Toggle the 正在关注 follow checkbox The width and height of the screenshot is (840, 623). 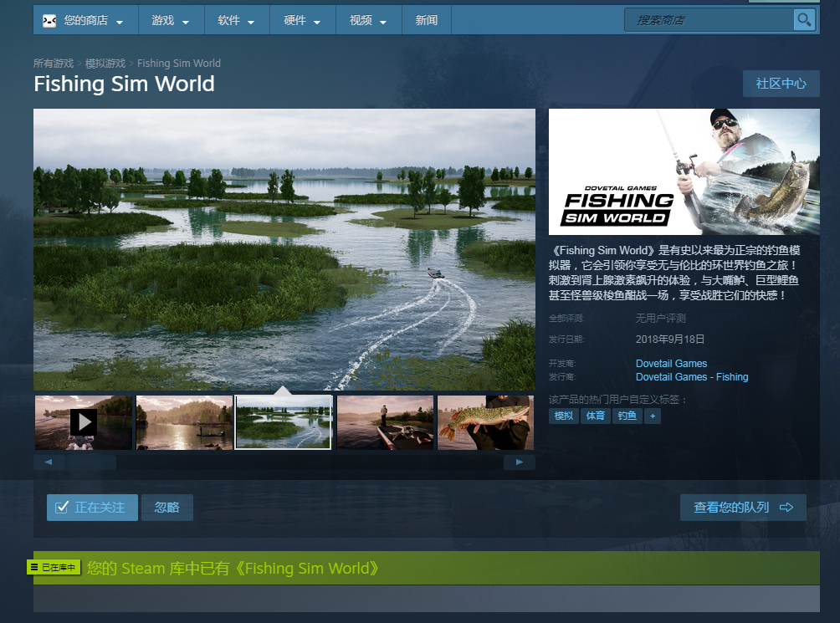click(x=62, y=507)
